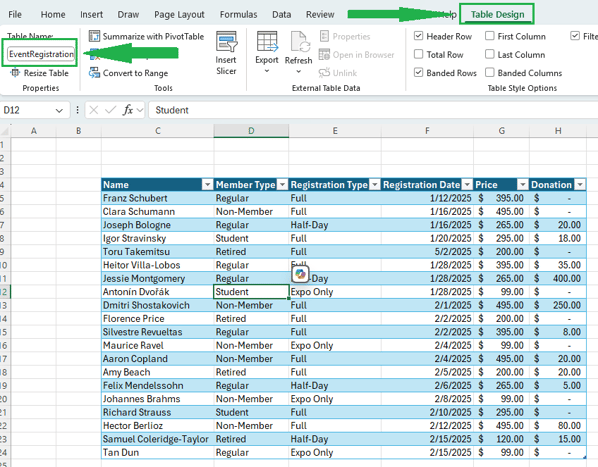598x467 pixels.
Task: Select column G header
Action: pyautogui.click(x=502, y=131)
